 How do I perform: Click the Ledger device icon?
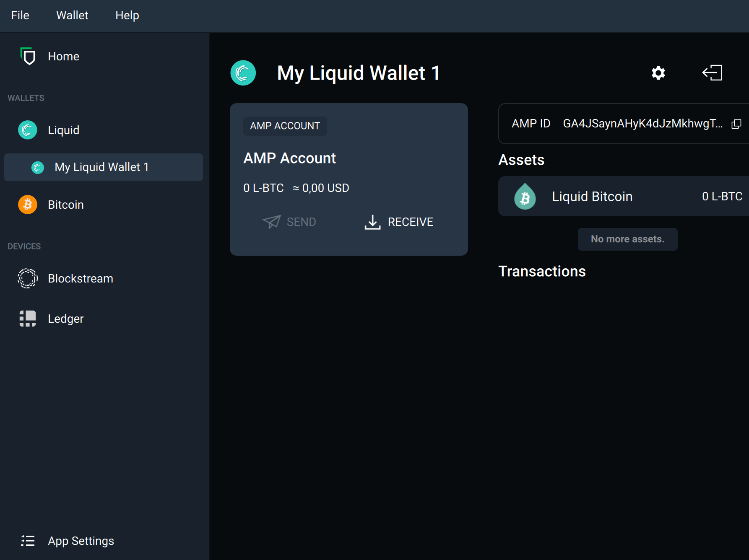tap(28, 319)
